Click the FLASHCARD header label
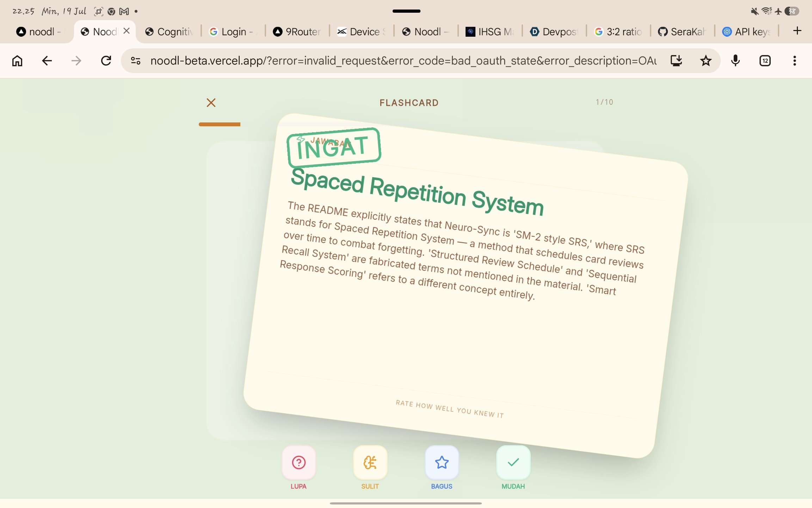Image resolution: width=812 pixels, height=508 pixels. 409,103
